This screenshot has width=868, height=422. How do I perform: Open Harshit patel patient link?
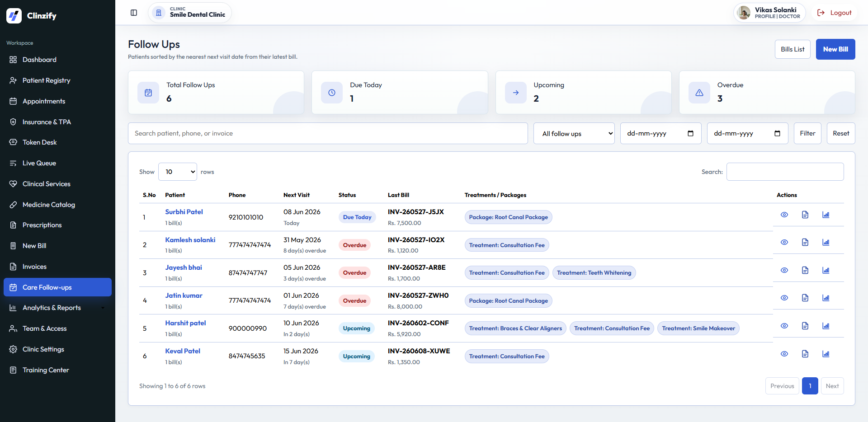coord(185,323)
